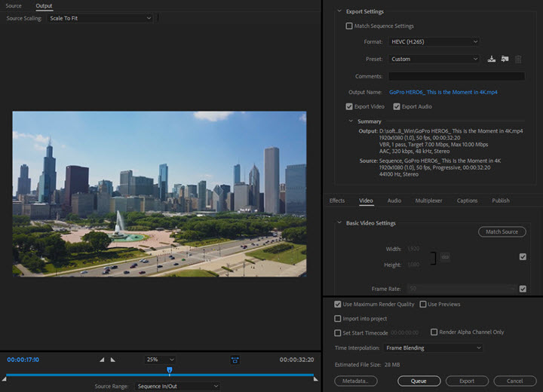Click the Set Out Point marker icon
The image size is (543, 392).
[113, 360]
